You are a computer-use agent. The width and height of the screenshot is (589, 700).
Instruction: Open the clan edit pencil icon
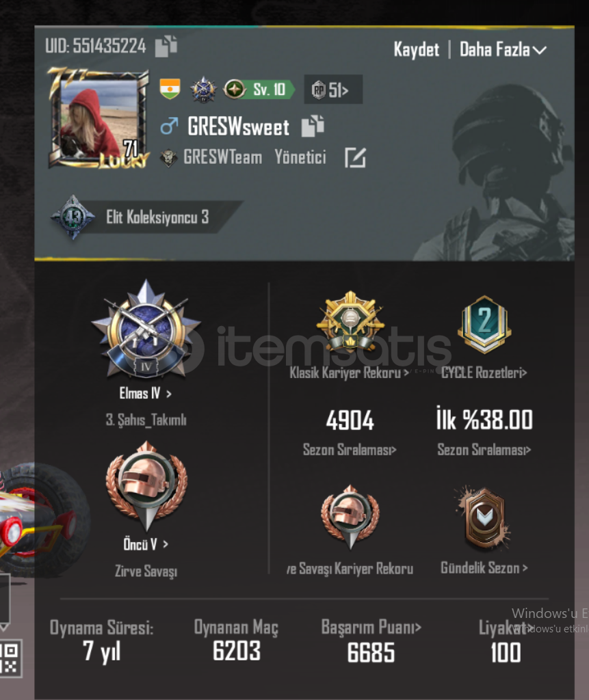coord(355,158)
